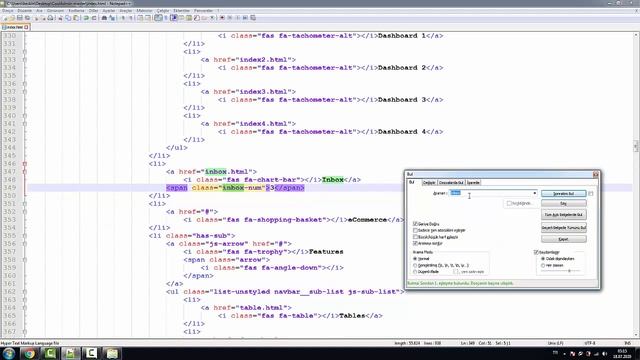
Task: Redo the edit from the toolbar
Action: [94, 18]
